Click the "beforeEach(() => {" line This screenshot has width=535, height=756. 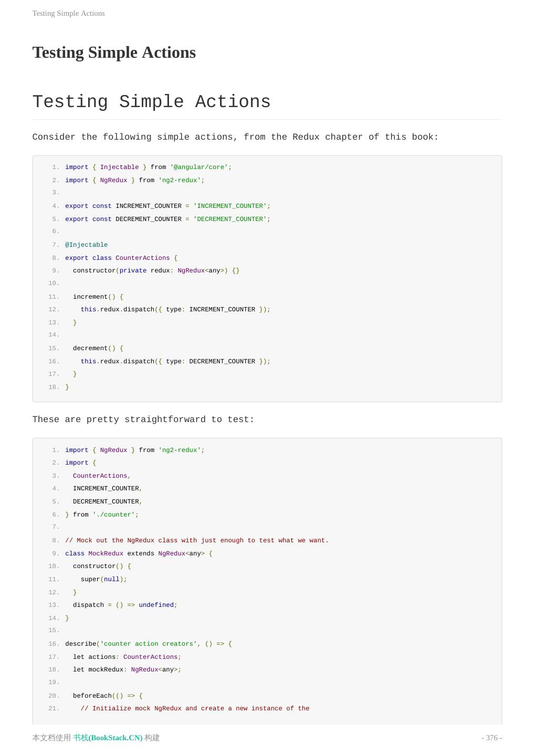(x=108, y=696)
